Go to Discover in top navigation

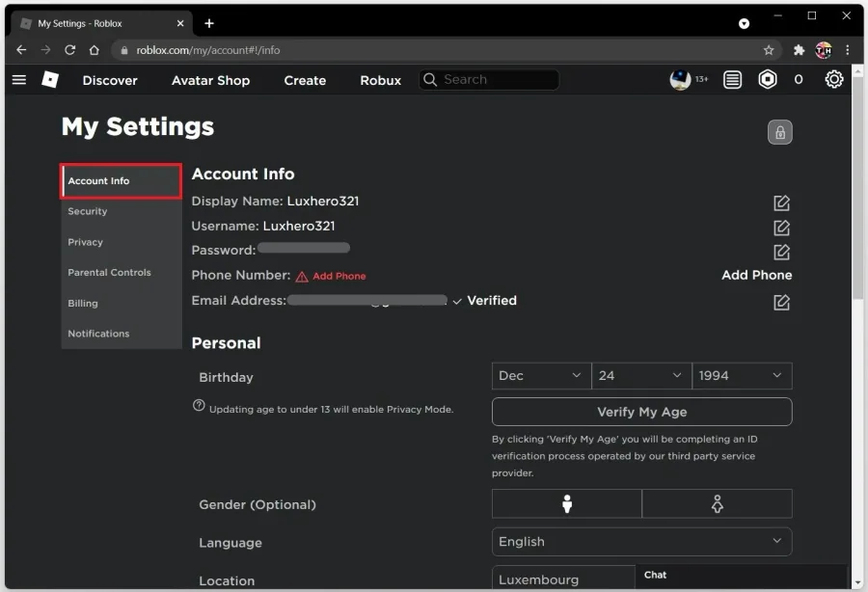click(110, 80)
